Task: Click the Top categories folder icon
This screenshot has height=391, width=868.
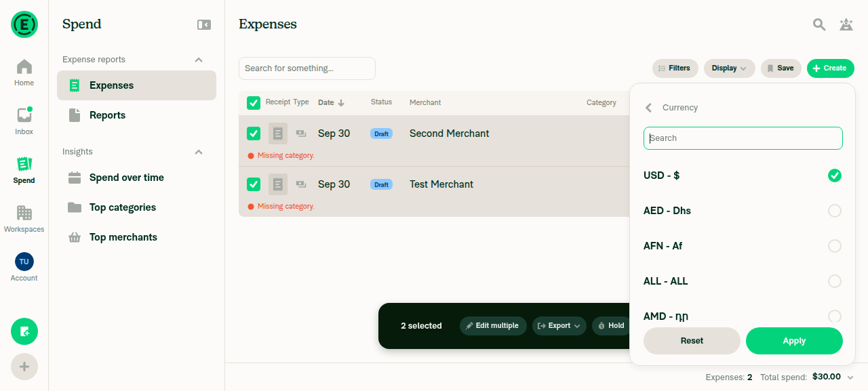Action: coord(75,207)
